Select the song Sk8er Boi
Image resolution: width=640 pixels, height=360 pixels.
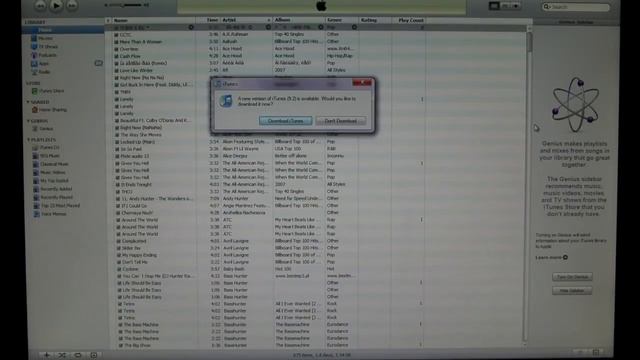click(131, 248)
